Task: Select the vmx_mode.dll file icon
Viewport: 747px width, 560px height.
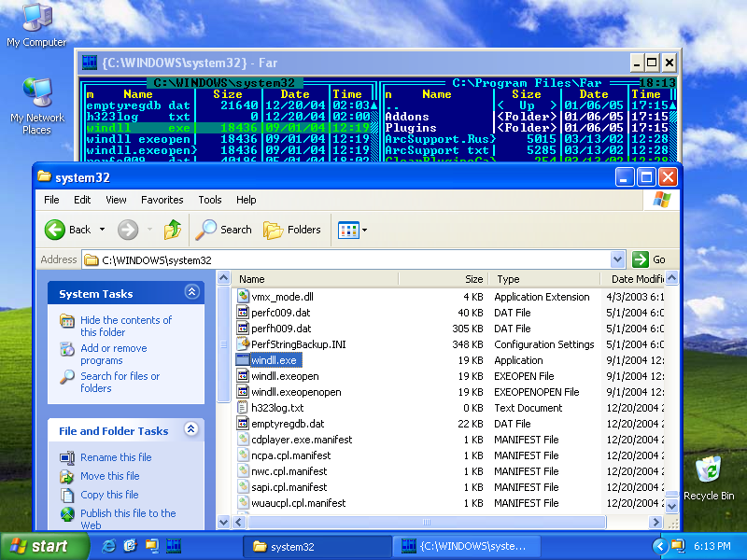Action: point(244,296)
